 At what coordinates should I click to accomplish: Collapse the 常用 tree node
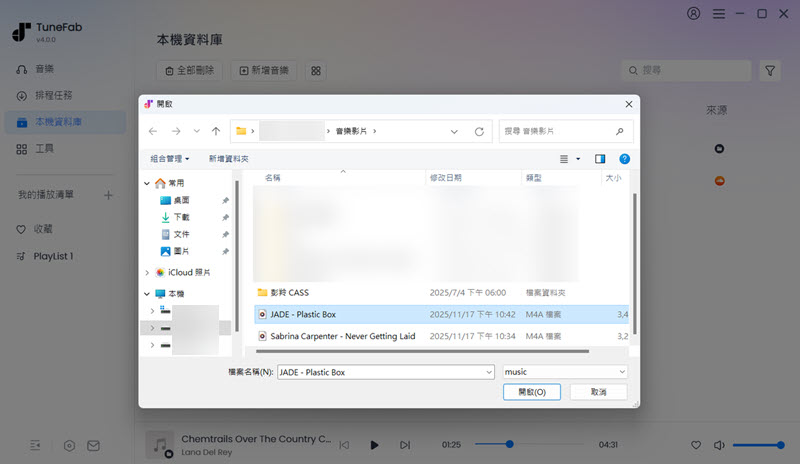coord(147,183)
